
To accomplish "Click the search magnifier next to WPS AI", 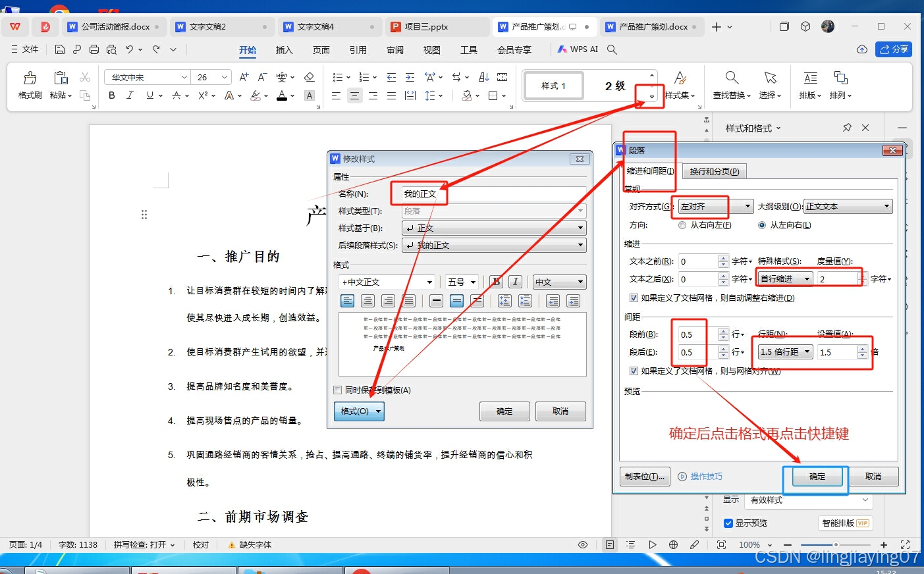I will click(x=612, y=49).
